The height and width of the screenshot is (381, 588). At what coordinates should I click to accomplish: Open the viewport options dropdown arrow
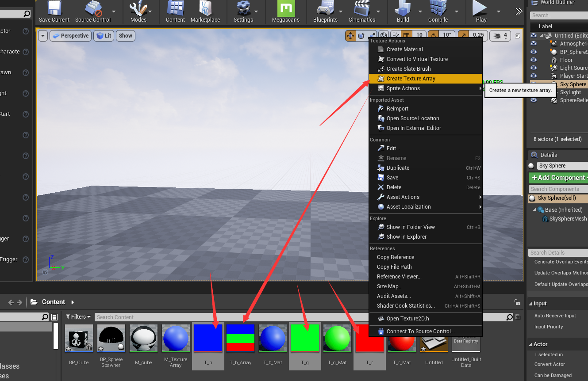(x=43, y=36)
